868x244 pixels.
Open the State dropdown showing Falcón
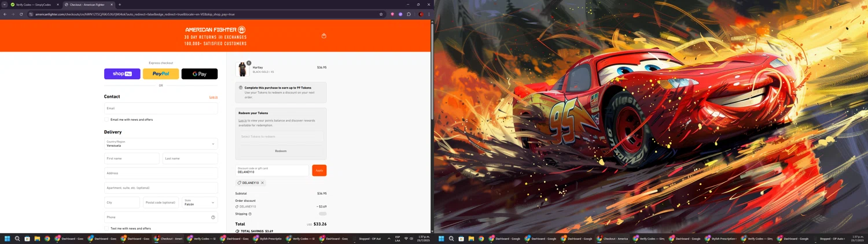(x=200, y=202)
